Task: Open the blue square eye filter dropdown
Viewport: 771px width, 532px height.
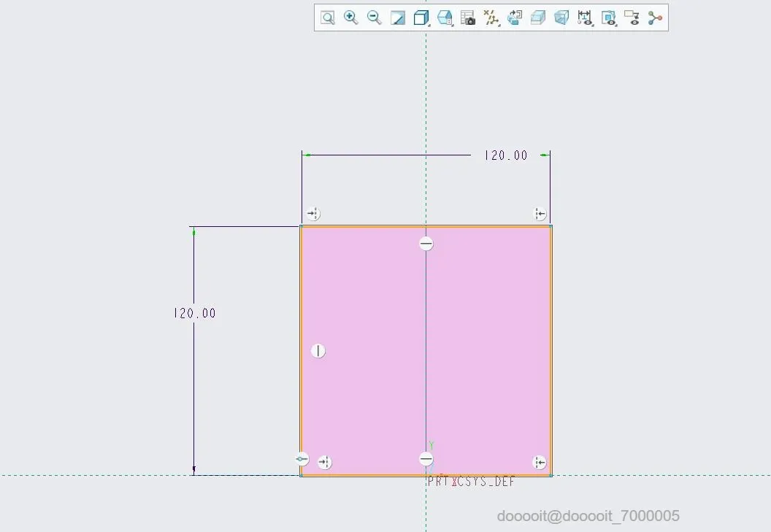Action: [609, 18]
